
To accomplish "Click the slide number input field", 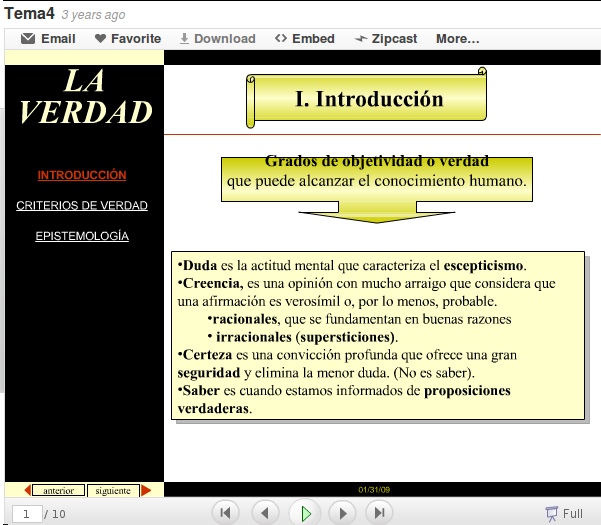I will pyautogui.click(x=27, y=513).
